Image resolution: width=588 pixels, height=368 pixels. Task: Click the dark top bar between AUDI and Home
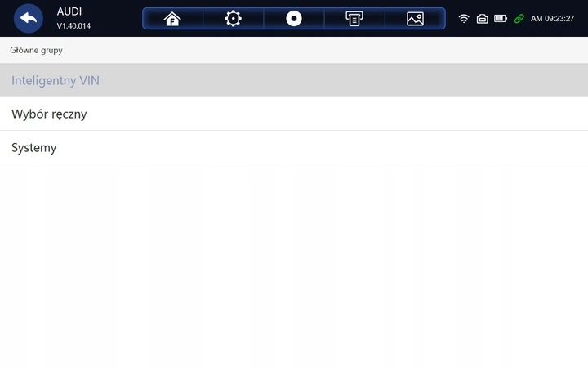116,18
